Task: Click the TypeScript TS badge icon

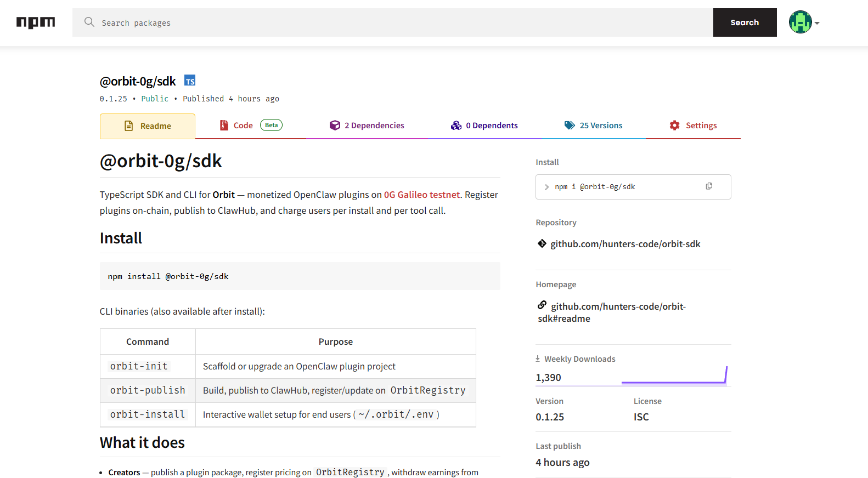Action: [190, 81]
